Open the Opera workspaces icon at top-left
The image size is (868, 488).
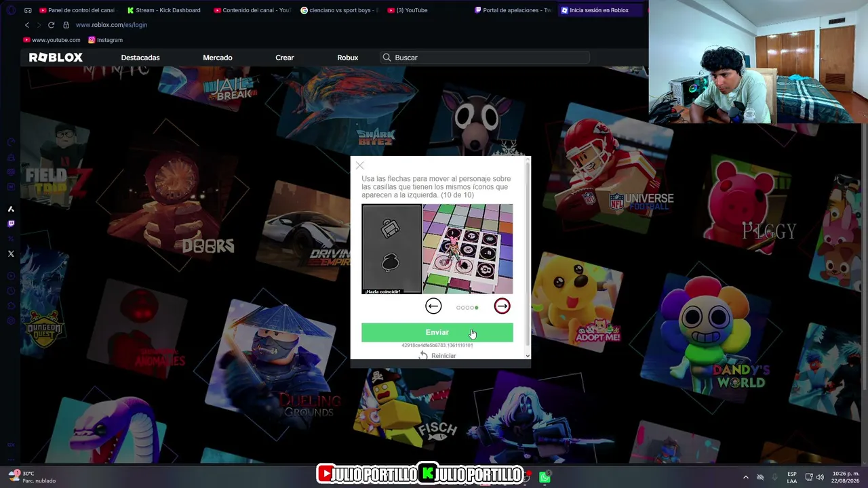(11, 10)
